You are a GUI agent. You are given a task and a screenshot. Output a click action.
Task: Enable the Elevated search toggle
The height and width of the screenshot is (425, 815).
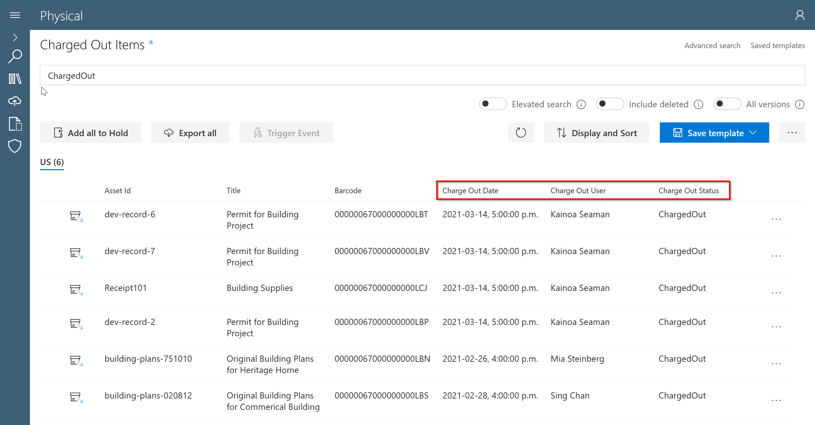pos(492,104)
